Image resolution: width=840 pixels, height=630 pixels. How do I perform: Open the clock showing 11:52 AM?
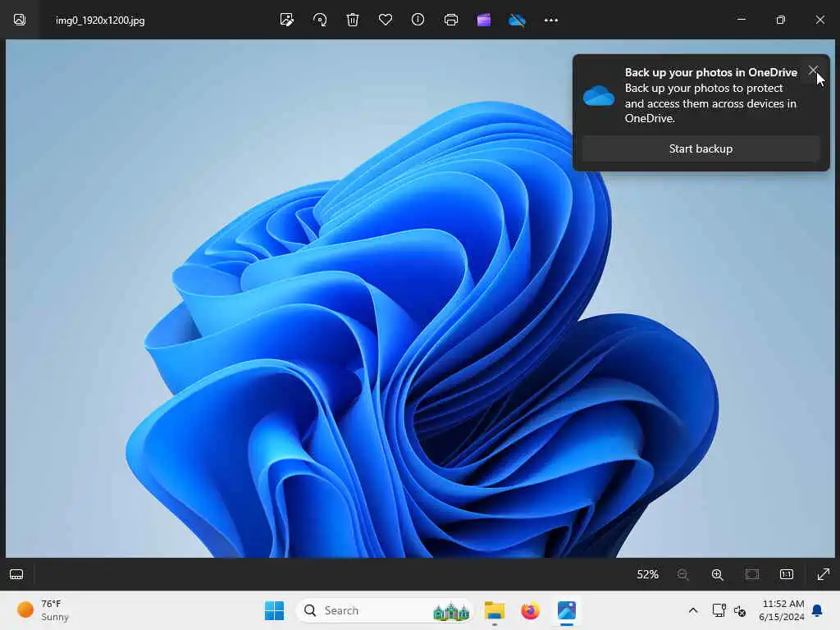coord(781,610)
